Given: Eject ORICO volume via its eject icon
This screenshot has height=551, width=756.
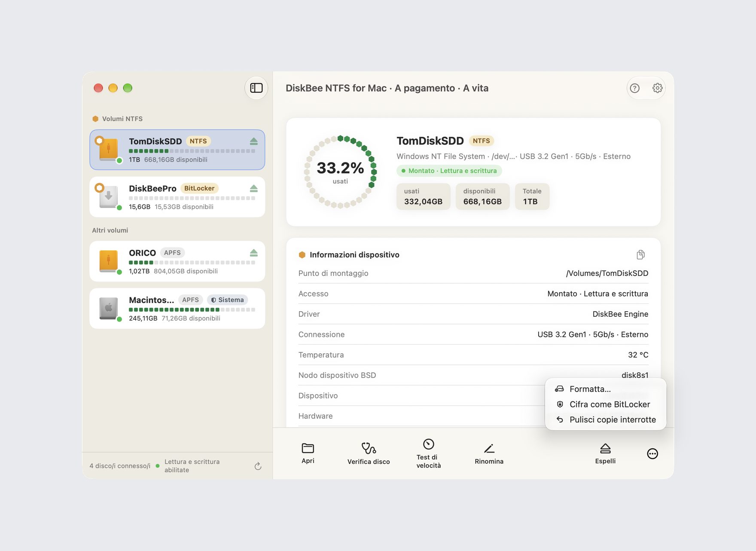Looking at the screenshot, I should (253, 253).
